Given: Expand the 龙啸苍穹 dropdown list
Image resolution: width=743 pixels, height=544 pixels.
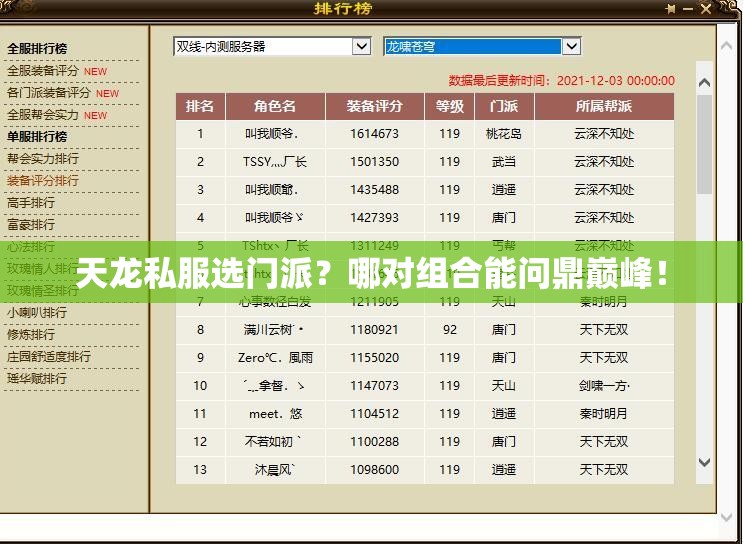Looking at the screenshot, I should 571,47.
